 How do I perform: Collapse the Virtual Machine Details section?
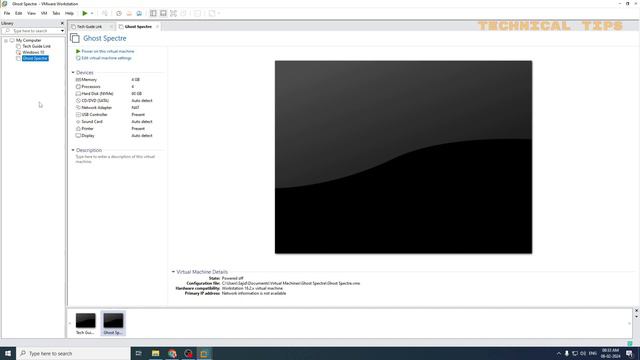(173, 272)
